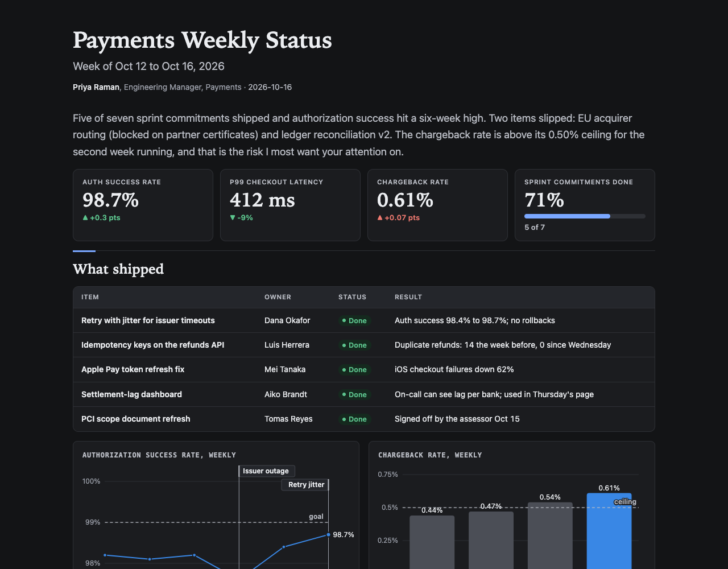Click 'Apple Pay token refresh fix'
Viewport: 728px width, 569px height.
133,369
